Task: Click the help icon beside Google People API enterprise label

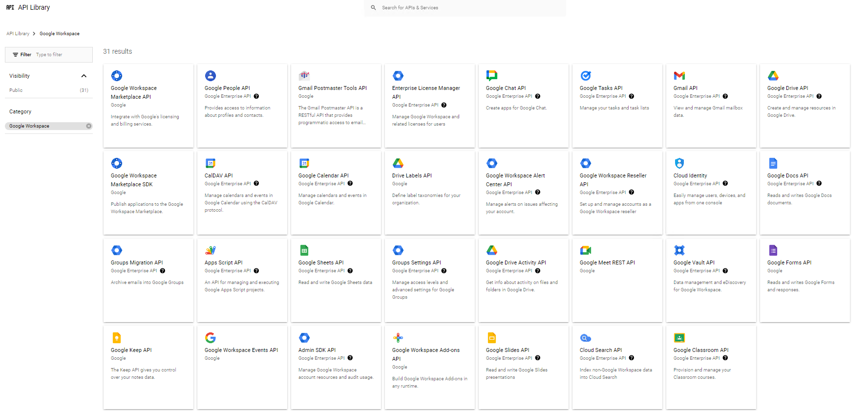Action: coord(256,96)
